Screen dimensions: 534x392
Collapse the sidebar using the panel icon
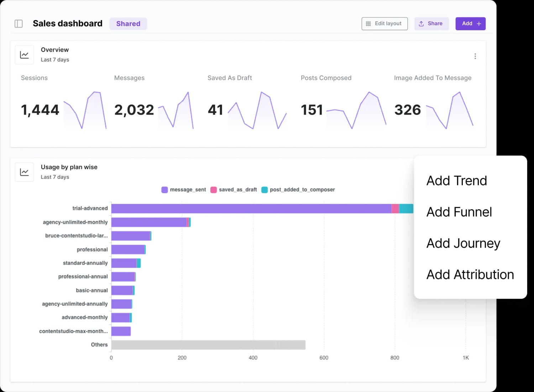point(19,23)
